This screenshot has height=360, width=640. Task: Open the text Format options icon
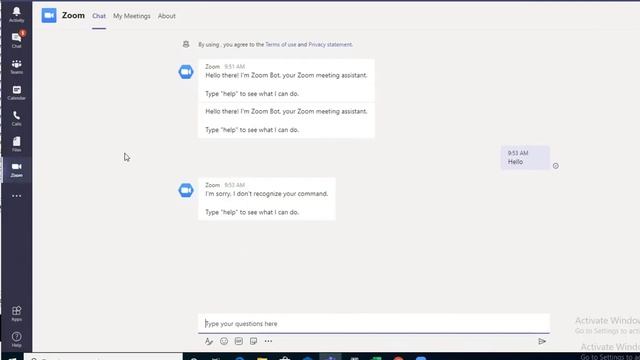click(209, 341)
